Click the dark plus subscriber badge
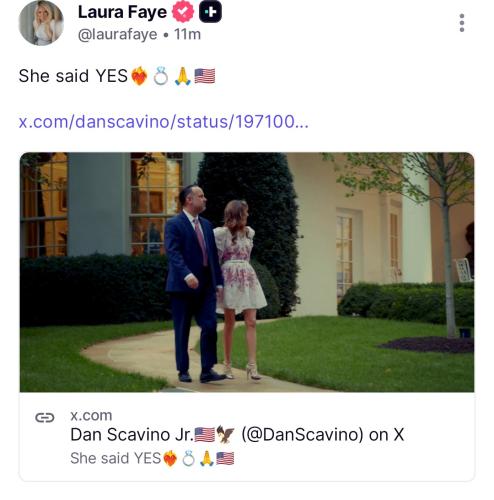Screen dimensions: 494x500 point(210,12)
